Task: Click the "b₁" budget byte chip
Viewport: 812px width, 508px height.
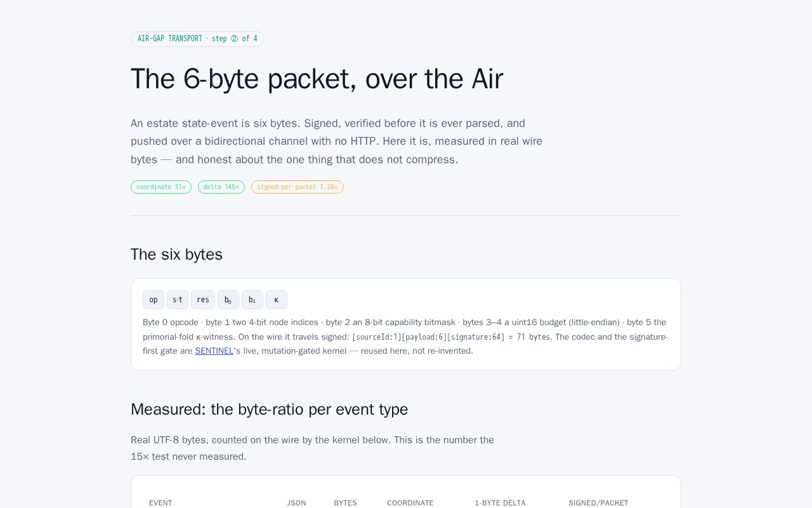Action: click(x=252, y=300)
